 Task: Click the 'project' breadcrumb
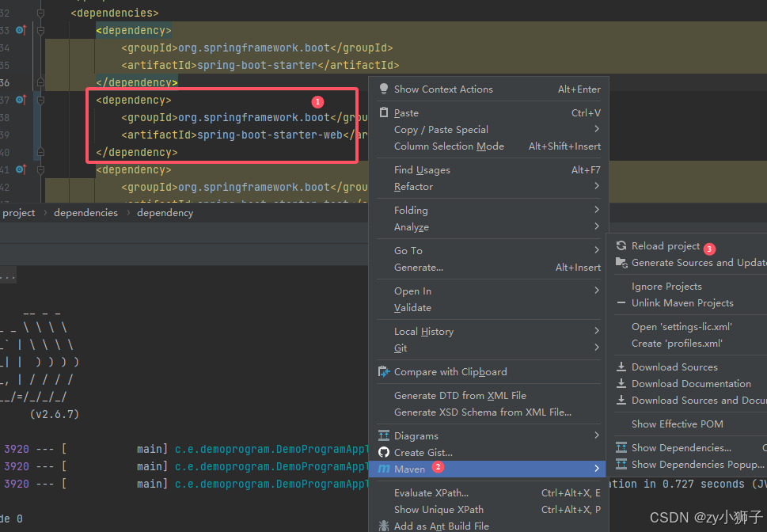18,212
